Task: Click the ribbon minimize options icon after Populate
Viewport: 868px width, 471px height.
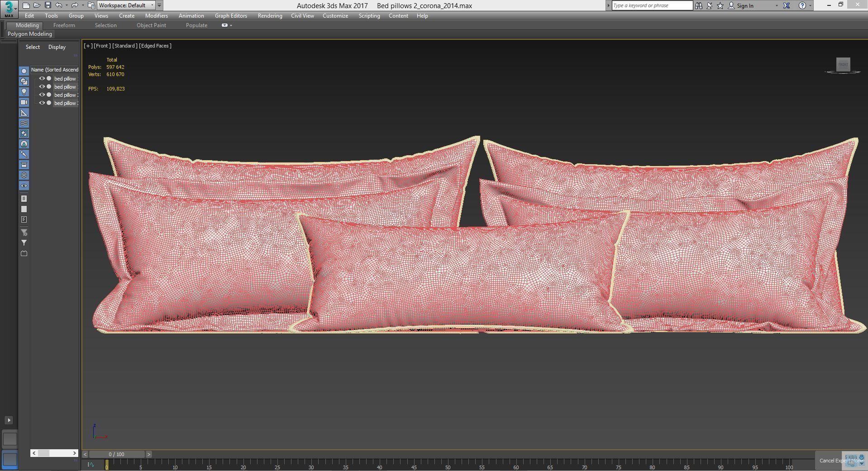Action: coord(225,25)
